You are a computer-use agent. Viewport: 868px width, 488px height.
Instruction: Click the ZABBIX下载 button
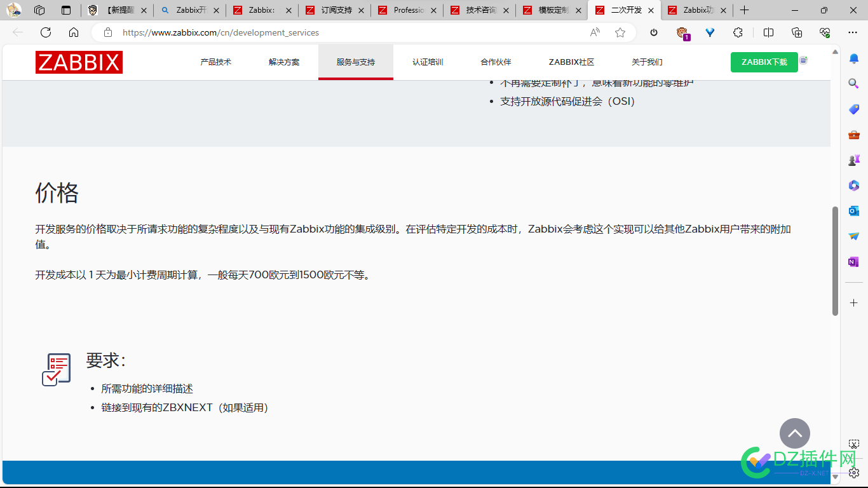[x=764, y=62]
